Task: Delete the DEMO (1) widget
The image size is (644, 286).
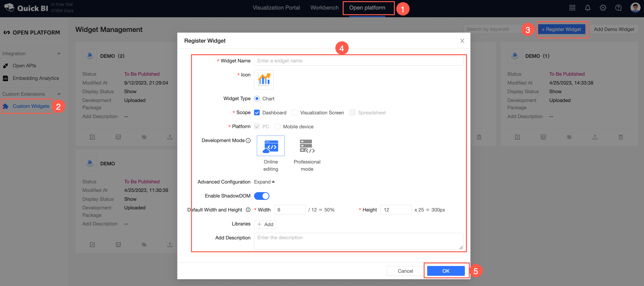Action: pos(621,137)
